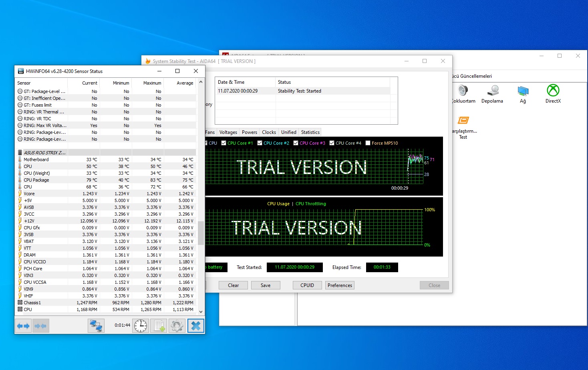Click the HWiNFO scrollbar up arrow
The image size is (588, 370).
tap(201, 82)
